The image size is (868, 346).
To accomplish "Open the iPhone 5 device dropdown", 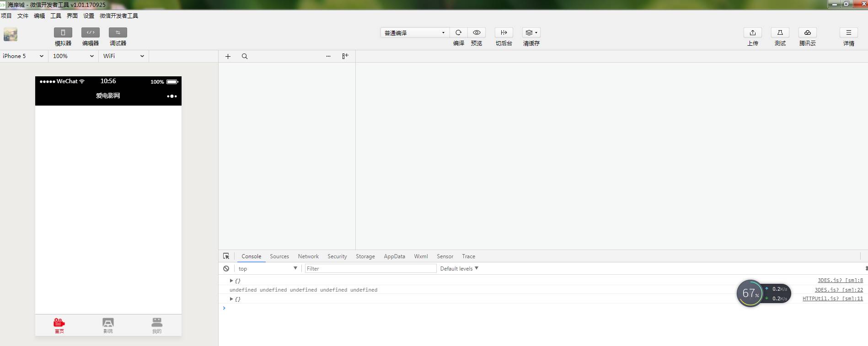I will (x=23, y=56).
